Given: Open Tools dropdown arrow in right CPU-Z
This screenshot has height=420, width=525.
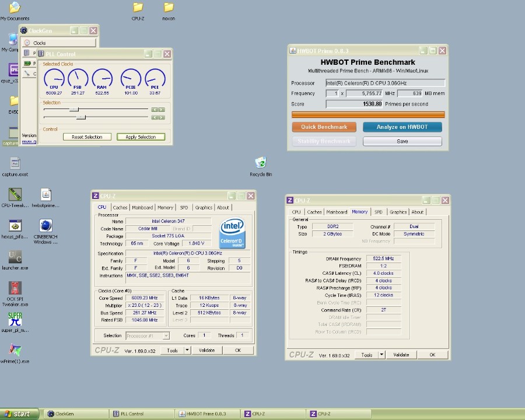Looking at the screenshot, I should pyautogui.click(x=381, y=355).
